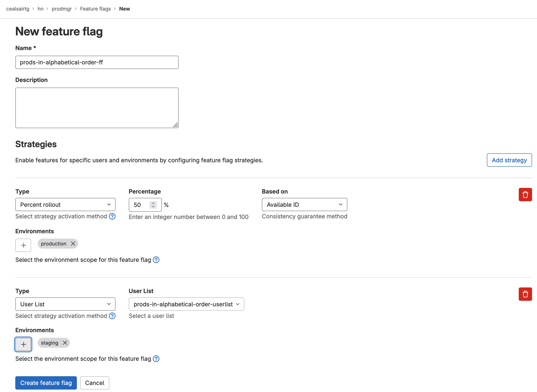This screenshot has width=537, height=392.
Task: Delete the Percent rollout strategy with trash icon
Action: pyautogui.click(x=525, y=194)
